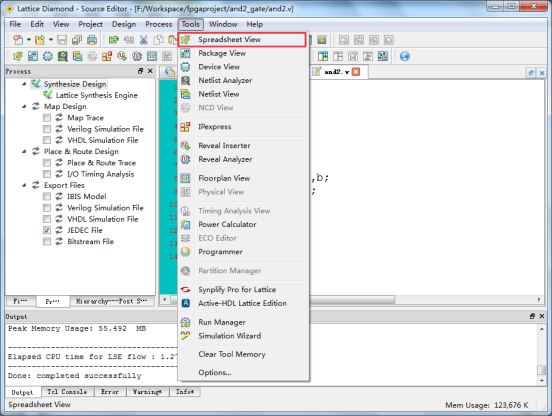Click the yellow L toolbar icon

[322, 40]
